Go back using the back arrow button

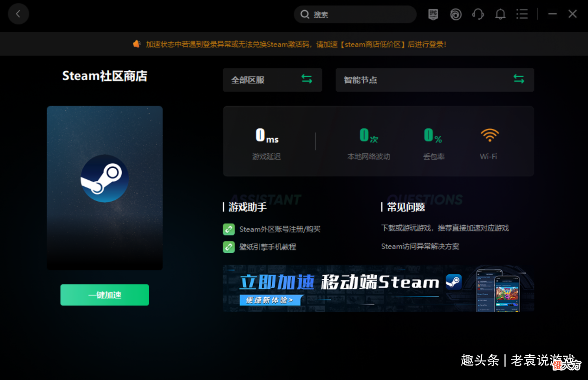[x=18, y=14]
